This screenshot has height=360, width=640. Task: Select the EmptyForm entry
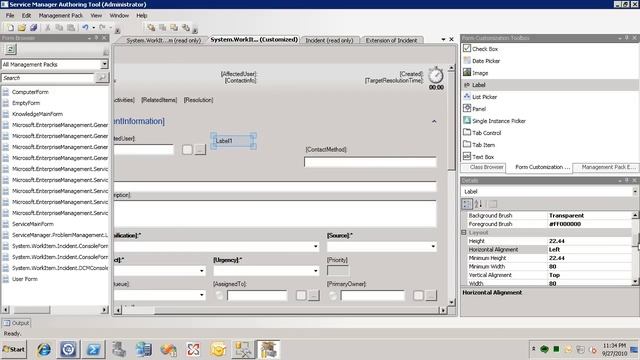(x=26, y=103)
